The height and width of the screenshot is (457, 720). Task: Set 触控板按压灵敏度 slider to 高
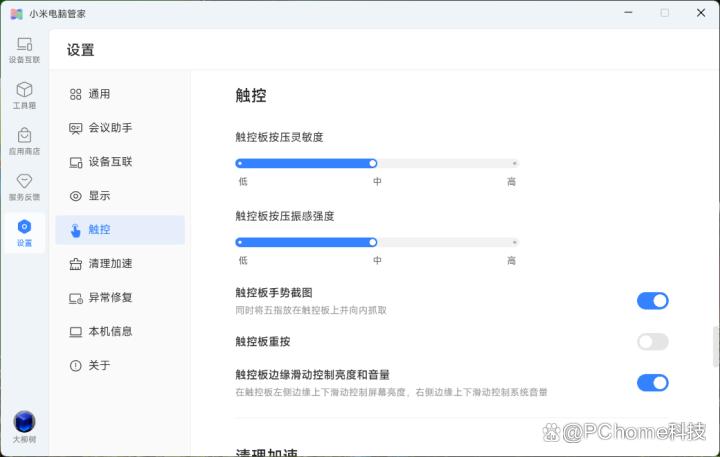514,163
